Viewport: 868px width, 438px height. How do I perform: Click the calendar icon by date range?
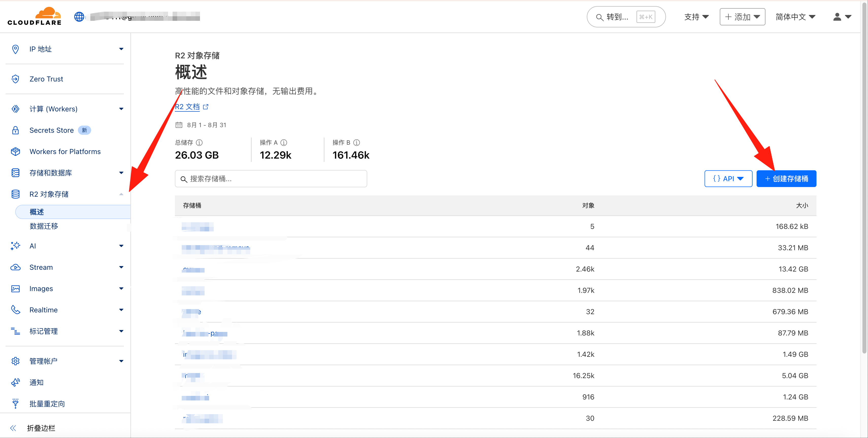179,125
